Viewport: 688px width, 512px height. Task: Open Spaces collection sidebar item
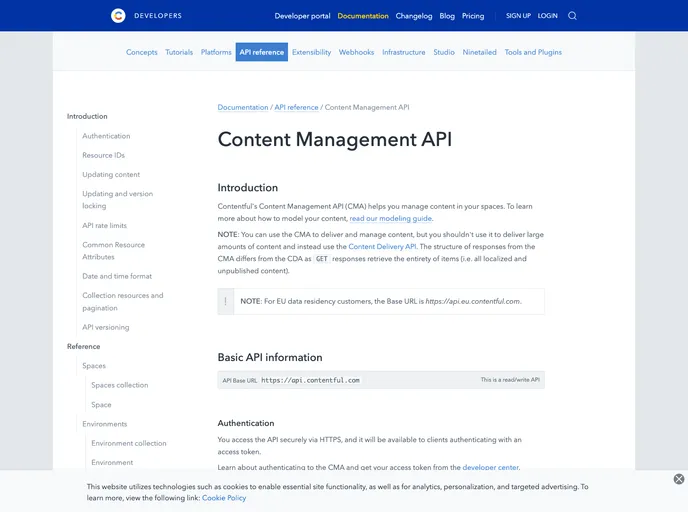coord(120,385)
